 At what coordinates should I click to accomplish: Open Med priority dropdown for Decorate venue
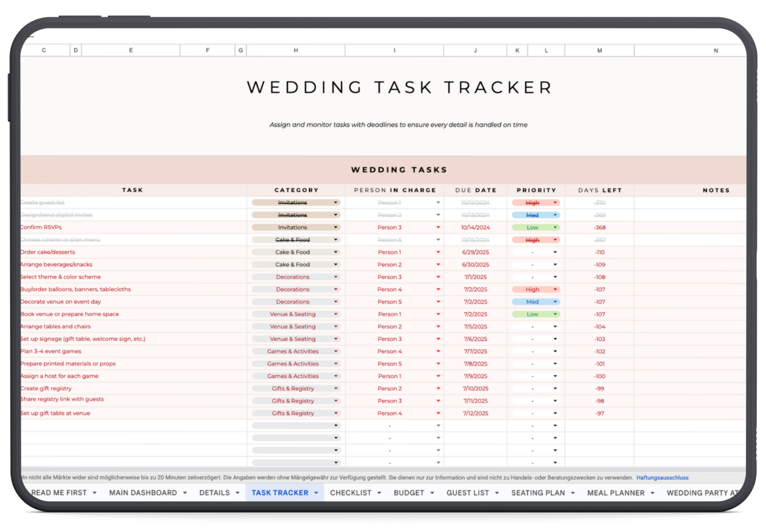[555, 302]
